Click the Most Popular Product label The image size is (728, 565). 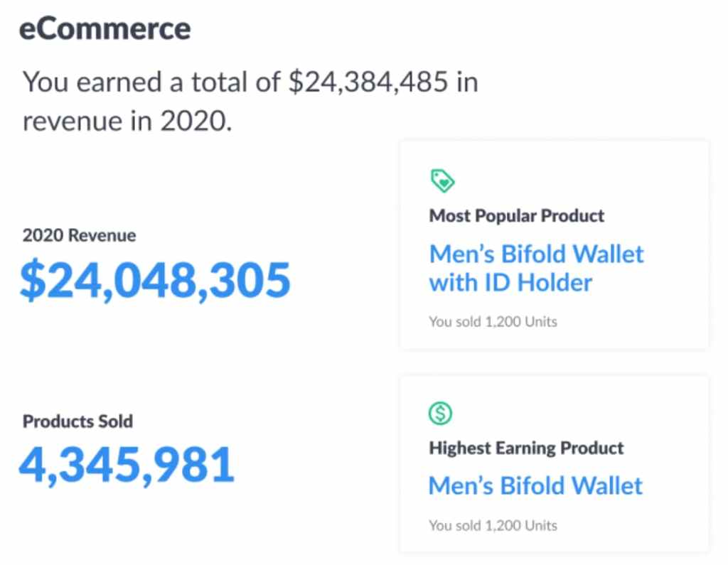click(x=515, y=215)
